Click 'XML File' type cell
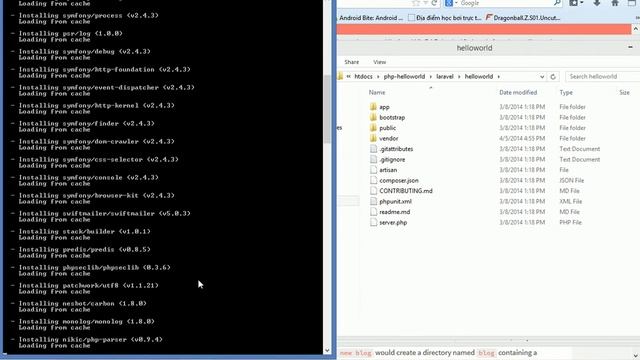 (x=571, y=201)
